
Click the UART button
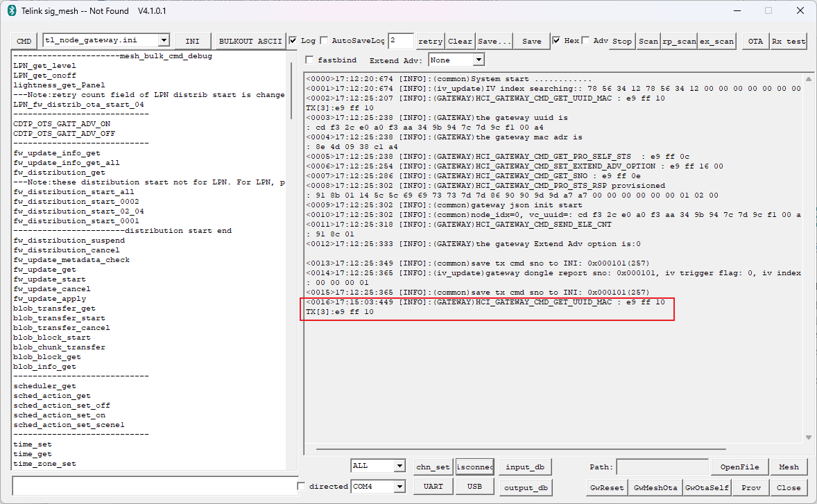(433, 486)
